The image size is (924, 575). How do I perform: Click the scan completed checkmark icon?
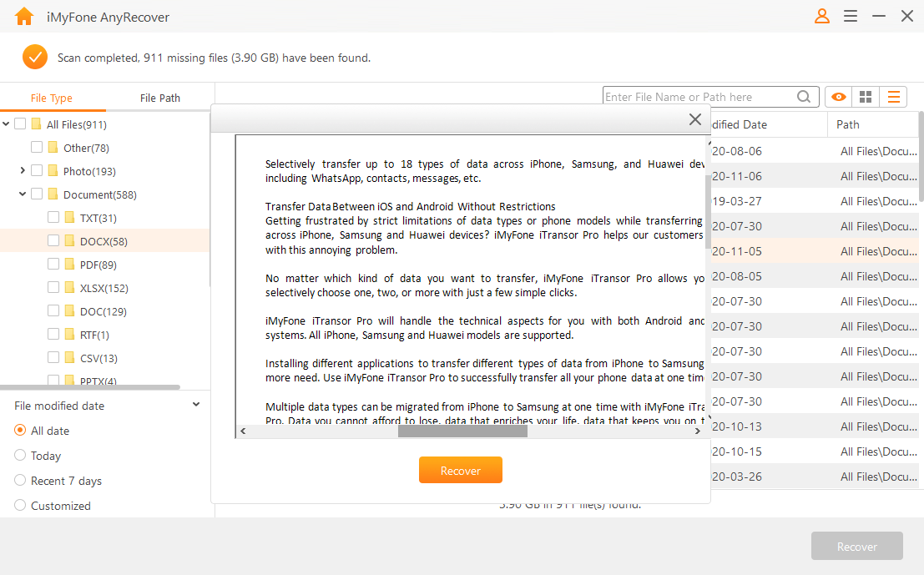coord(34,58)
